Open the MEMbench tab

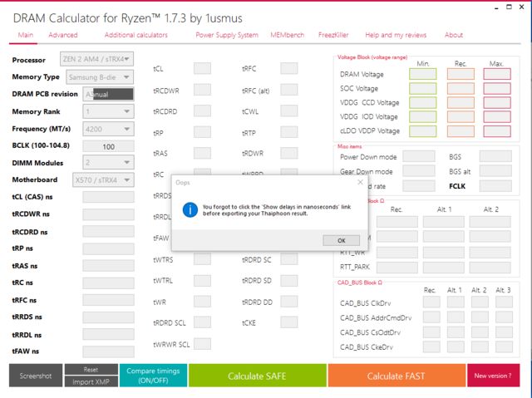287,35
